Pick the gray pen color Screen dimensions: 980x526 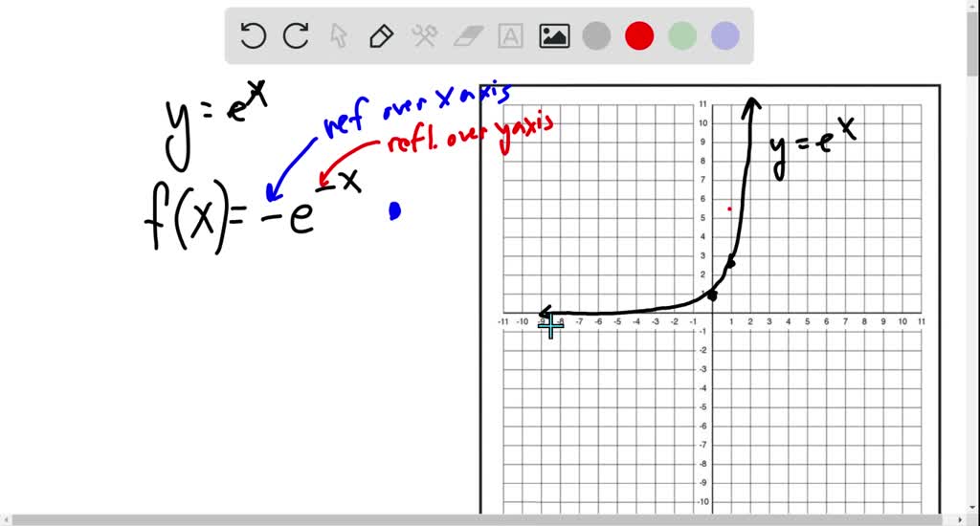[597, 35]
